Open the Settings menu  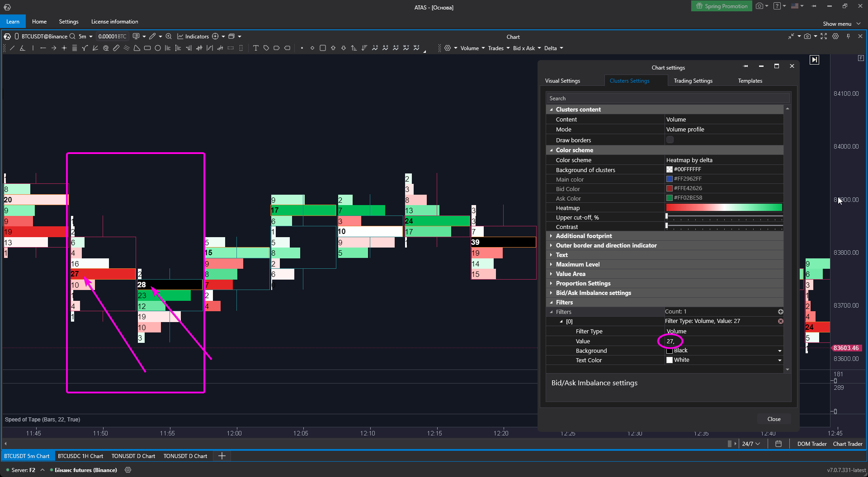click(69, 21)
